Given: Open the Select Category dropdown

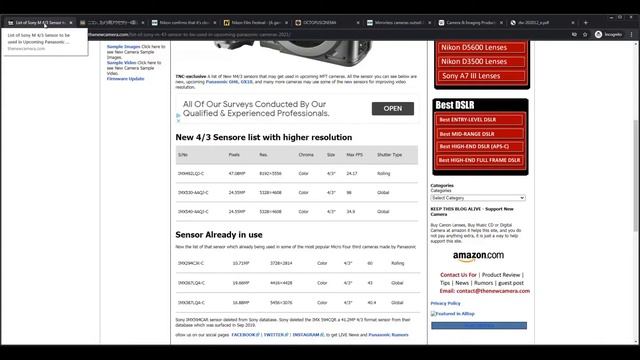Looking at the screenshot, I should point(478,198).
